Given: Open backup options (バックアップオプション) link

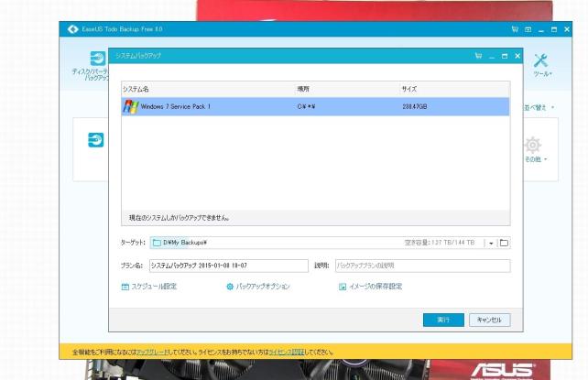Looking at the screenshot, I should (x=263, y=287).
